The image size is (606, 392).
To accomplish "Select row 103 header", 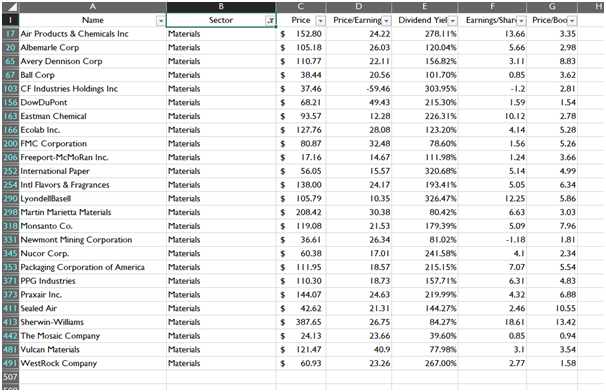I will [x=10, y=89].
